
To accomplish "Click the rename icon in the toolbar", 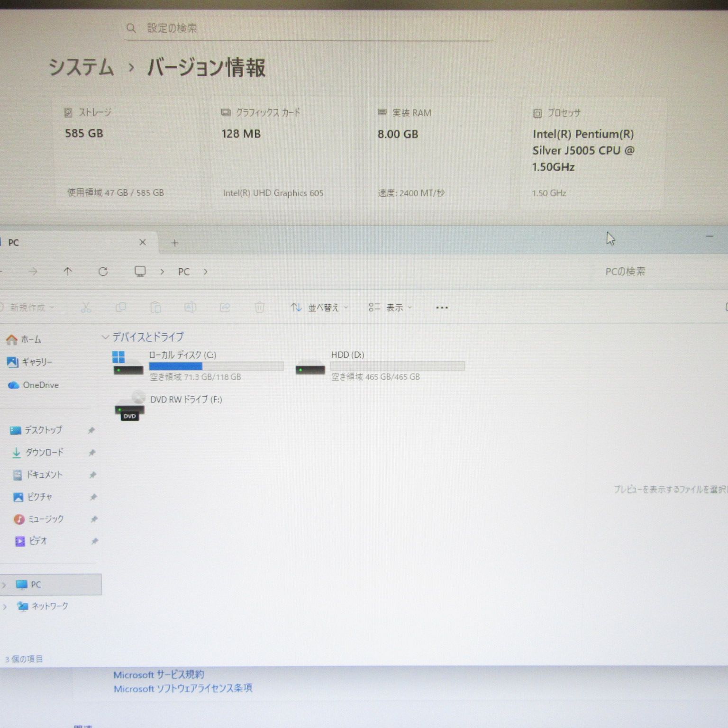I will click(x=190, y=307).
